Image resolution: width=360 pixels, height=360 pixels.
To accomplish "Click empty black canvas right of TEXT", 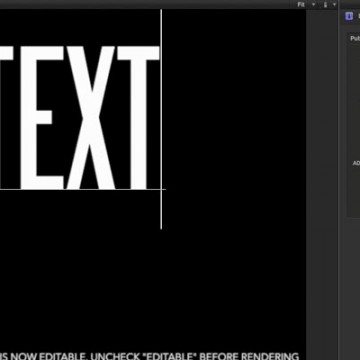I will (233, 117).
